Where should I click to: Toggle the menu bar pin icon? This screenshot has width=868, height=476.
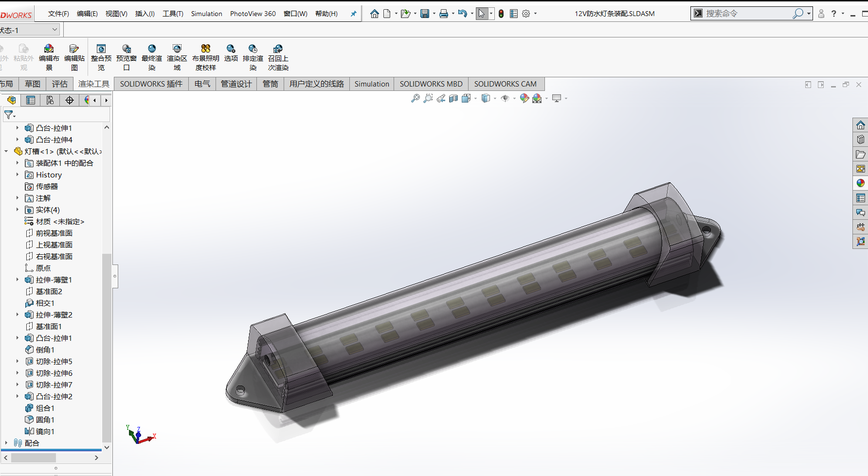coord(354,14)
